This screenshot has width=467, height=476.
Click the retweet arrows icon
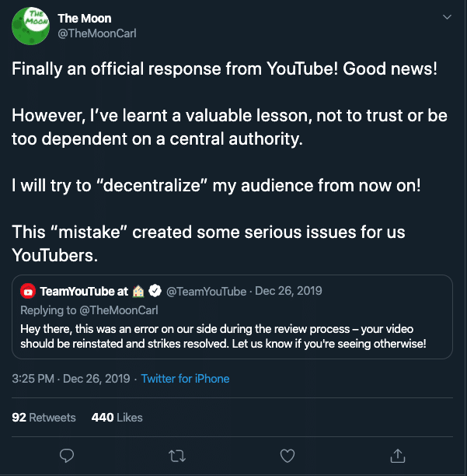[x=177, y=454]
